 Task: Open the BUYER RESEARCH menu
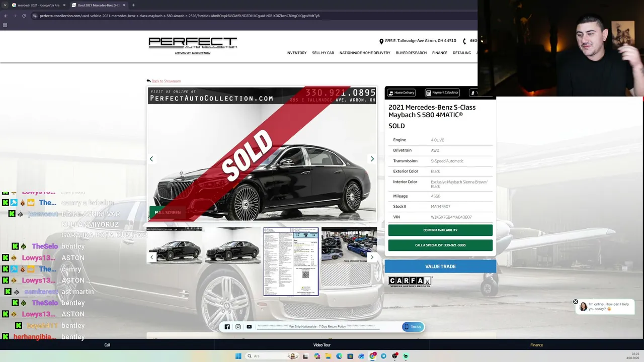coord(411,53)
